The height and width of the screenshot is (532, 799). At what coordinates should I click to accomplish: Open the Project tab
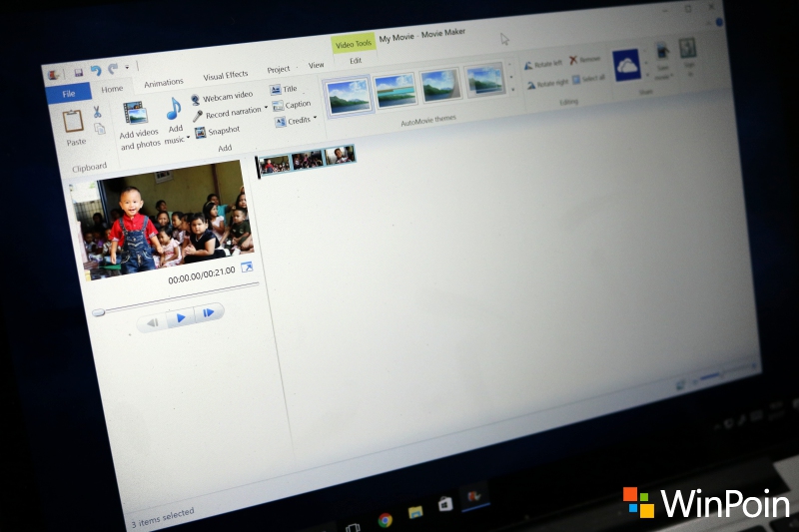[279, 69]
